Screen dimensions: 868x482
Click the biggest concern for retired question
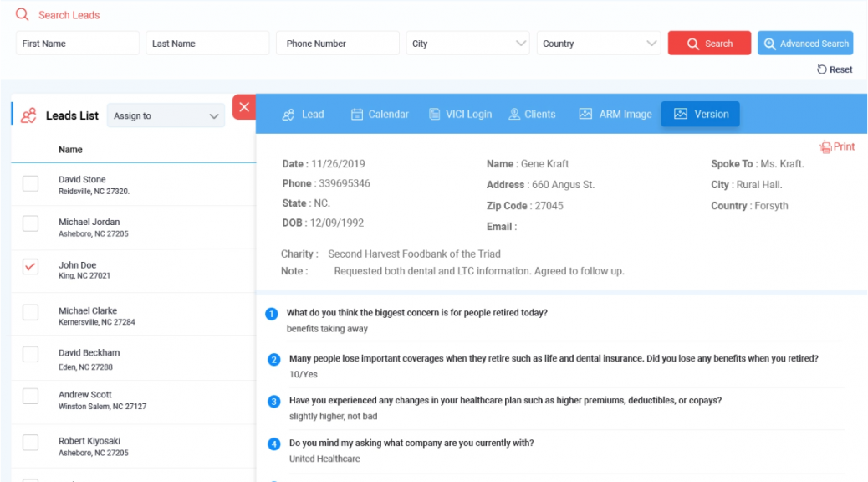coord(416,313)
